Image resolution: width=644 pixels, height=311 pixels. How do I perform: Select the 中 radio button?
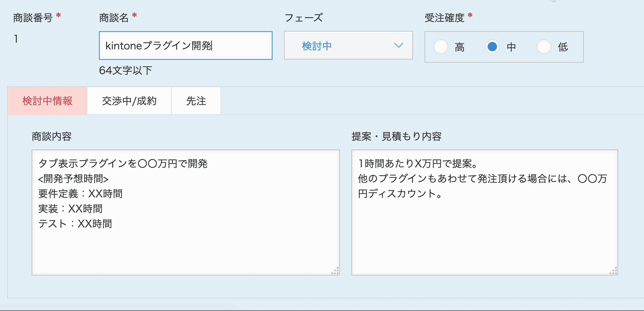pyautogui.click(x=492, y=47)
